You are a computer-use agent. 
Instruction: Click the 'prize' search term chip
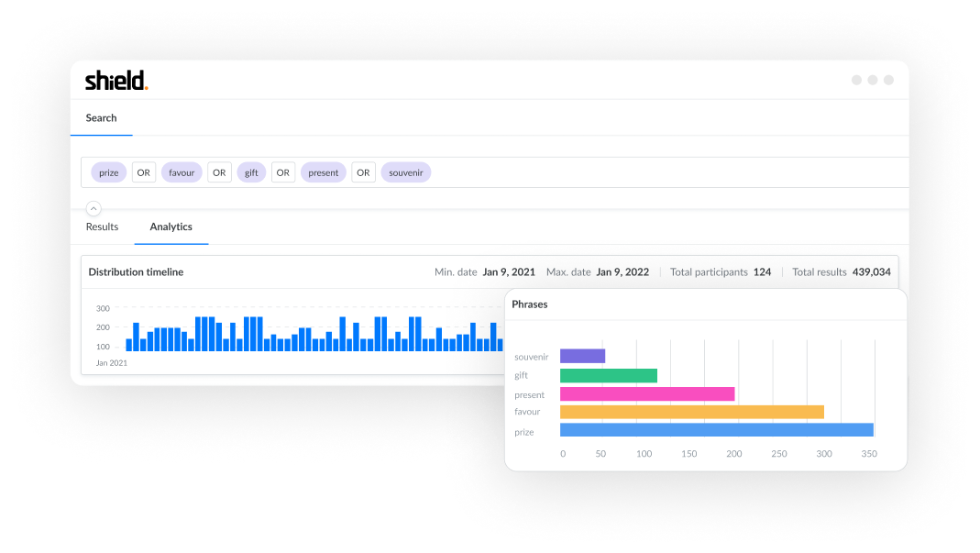(x=109, y=172)
